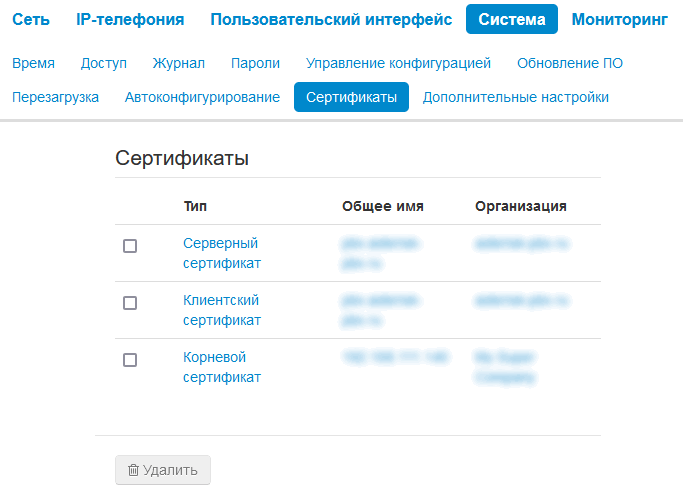Open the Время submenu
This screenshot has width=683, height=498.
click(x=34, y=63)
